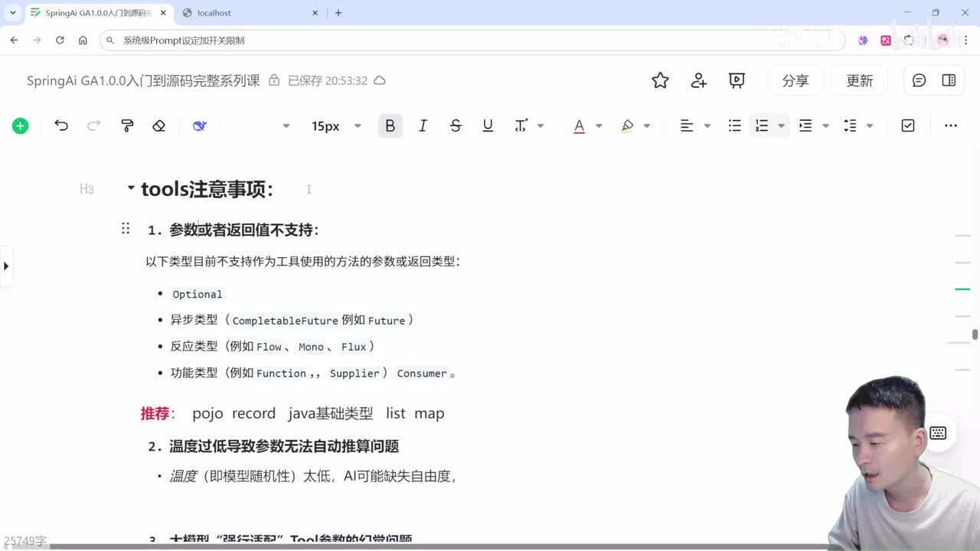Open the text style superscript options
980x551 pixels.
(x=521, y=126)
